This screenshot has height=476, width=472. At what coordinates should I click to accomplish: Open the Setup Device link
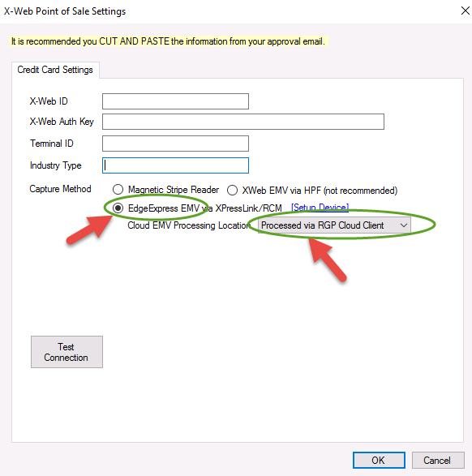320,208
